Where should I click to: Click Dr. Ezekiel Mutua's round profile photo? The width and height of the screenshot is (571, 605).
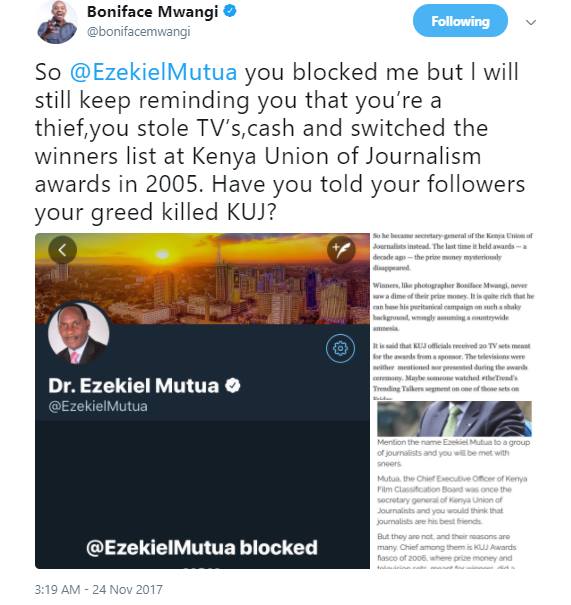[x=79, y=334]
